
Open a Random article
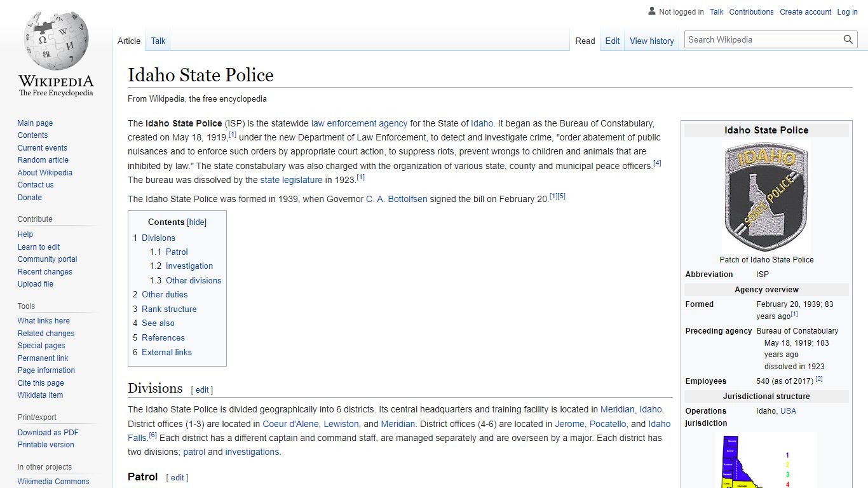43,160
